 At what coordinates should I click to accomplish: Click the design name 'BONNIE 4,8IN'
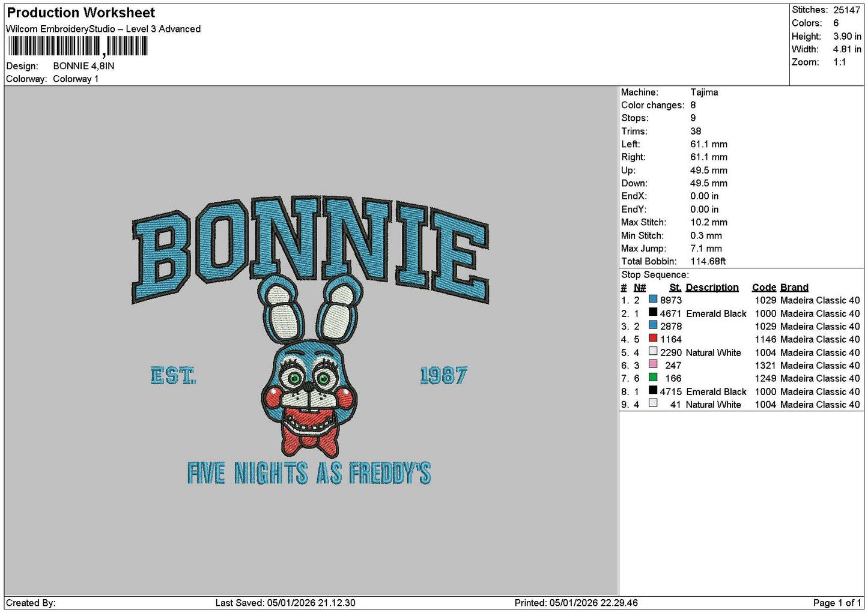point(83,66)
